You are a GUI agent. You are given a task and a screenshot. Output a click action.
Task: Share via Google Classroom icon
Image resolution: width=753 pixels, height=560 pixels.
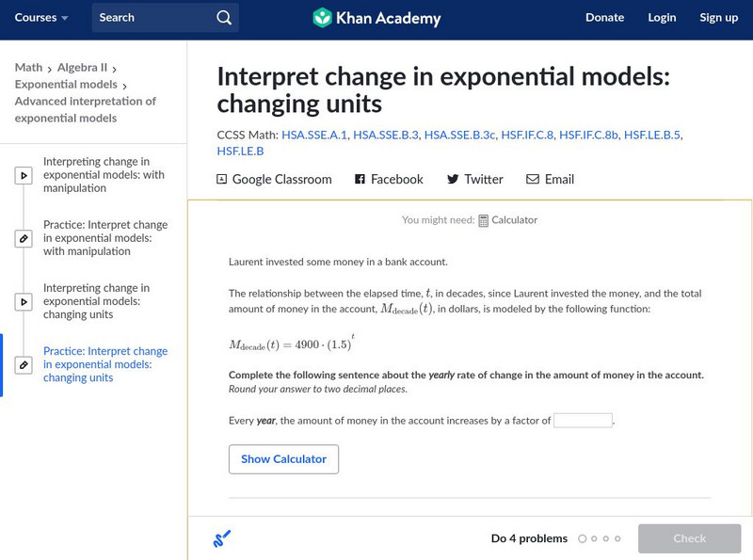pos(222,179)
